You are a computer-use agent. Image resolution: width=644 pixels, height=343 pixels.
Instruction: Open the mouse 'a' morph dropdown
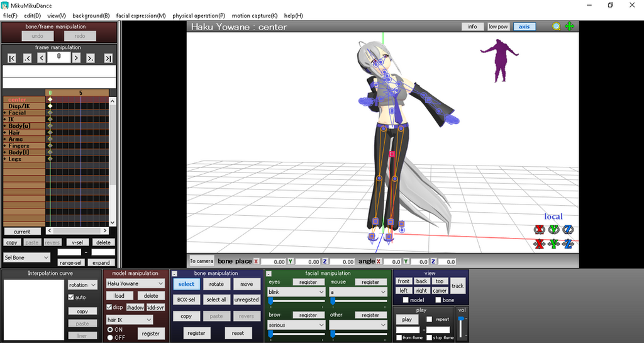tap(358, 291)
